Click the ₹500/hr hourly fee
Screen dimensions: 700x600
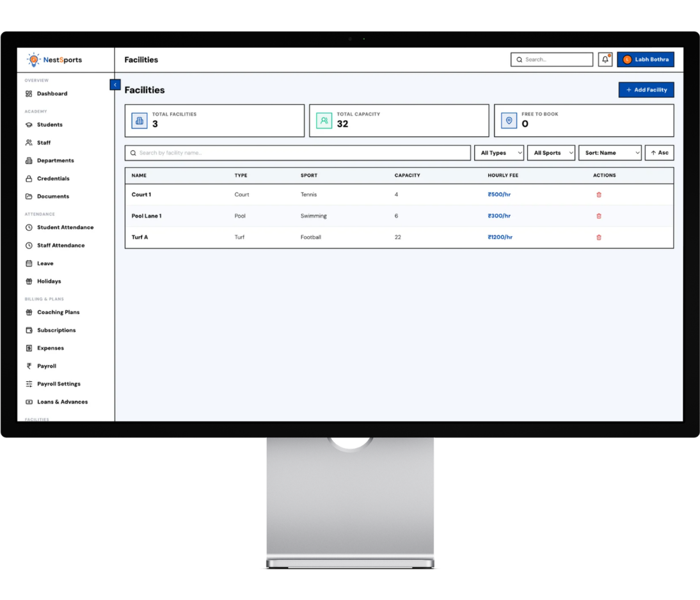pos(499,194)
